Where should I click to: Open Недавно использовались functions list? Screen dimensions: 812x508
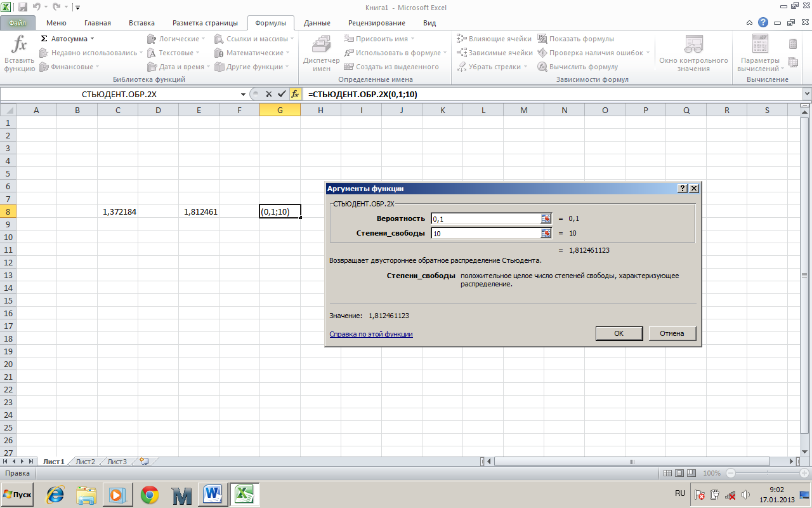tap(91, 53)
